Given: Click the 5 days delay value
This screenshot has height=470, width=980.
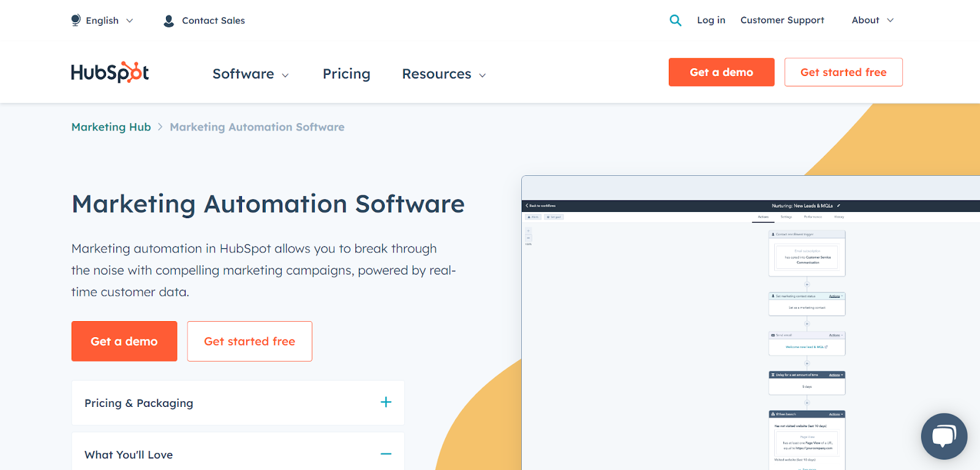Looking at the screenshot, I should (807, 387).
